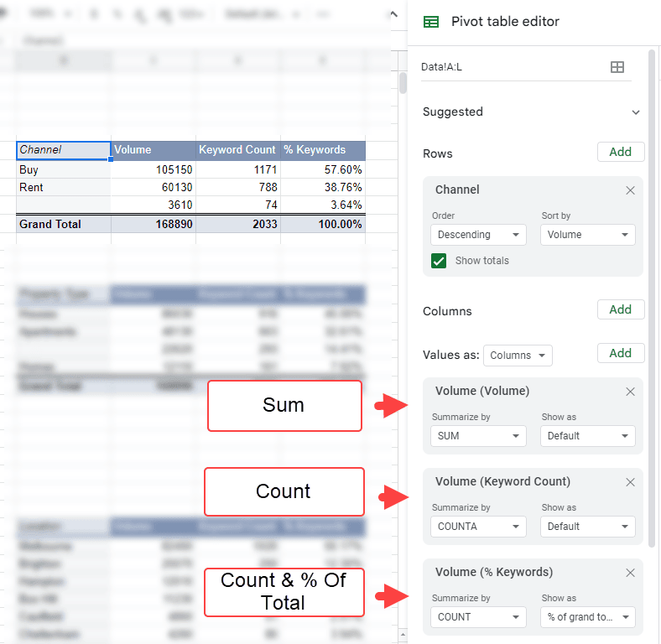The height and width of the screenshot is (644, 661).
Task: Remove the Channel row field
Action: pos(630,190)
